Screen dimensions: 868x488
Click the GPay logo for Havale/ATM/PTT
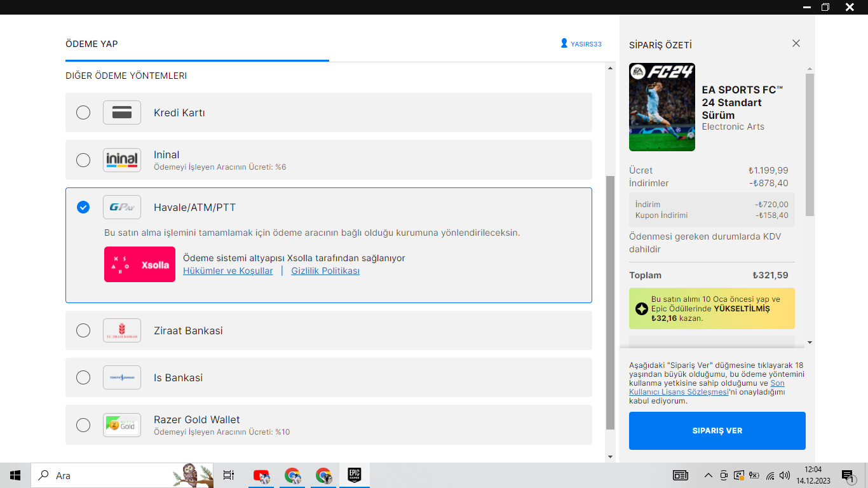[x=122, y=207]
